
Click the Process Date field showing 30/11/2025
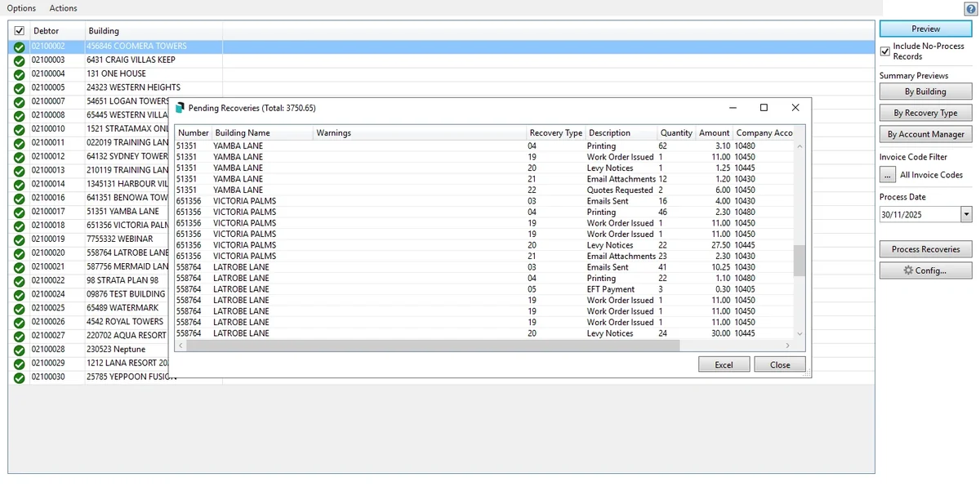pos(920,214)
